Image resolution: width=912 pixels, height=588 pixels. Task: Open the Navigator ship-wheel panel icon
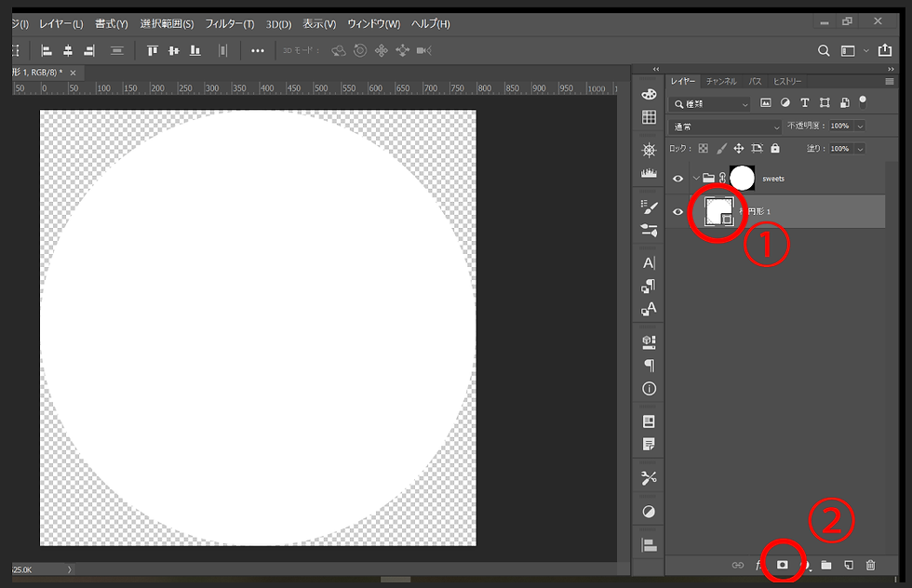click(649, 150)
